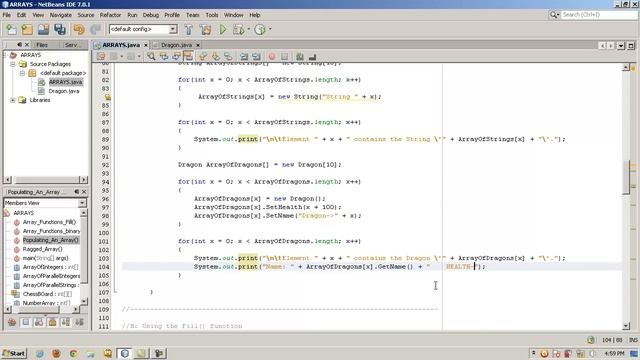Expand the Libraries tree node
The width and height of the screenshot is (640, 360).
point(13,100)
